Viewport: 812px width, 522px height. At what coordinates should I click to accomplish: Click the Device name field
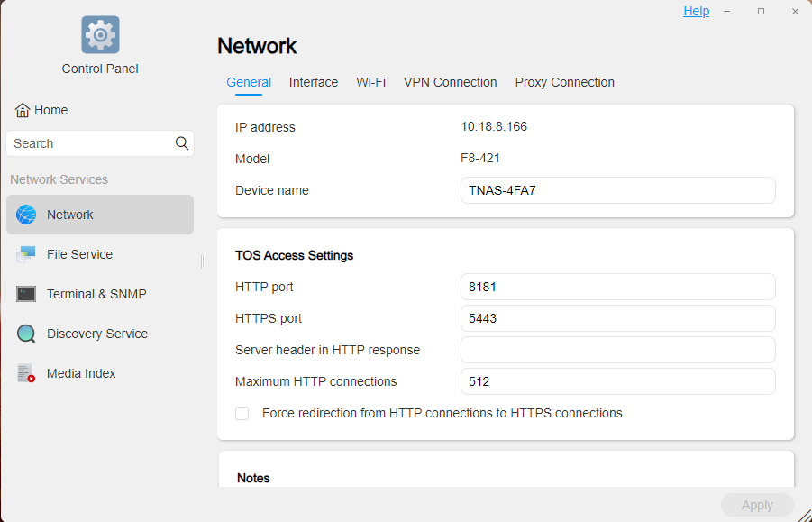[x=617, y=190]
